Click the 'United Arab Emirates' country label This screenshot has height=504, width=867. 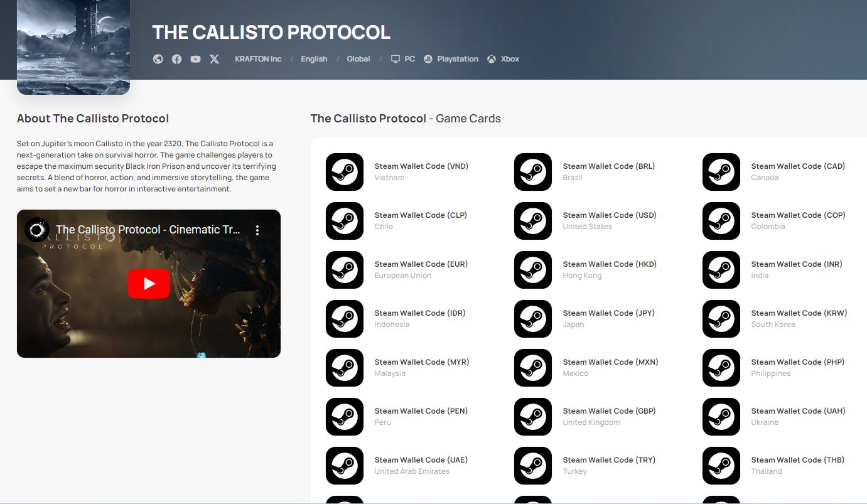(412, 471)
